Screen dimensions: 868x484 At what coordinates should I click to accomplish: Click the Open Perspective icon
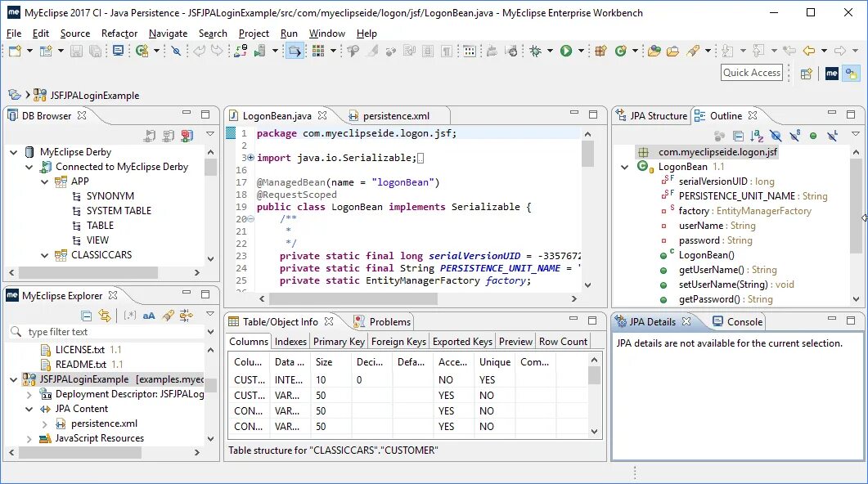point(806,73)
